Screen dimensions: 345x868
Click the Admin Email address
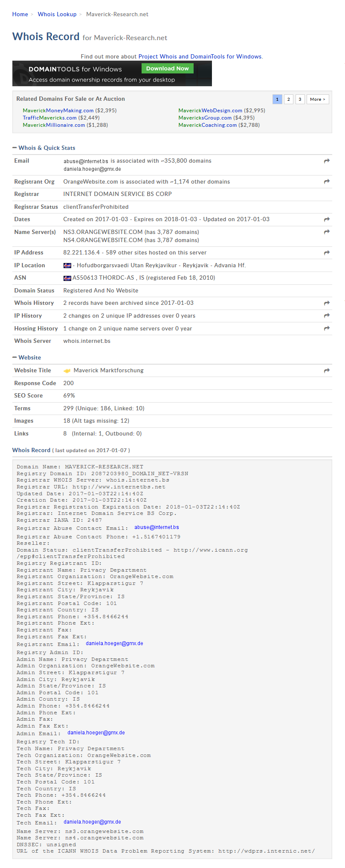pyautogui.click(x=96, y=733)
